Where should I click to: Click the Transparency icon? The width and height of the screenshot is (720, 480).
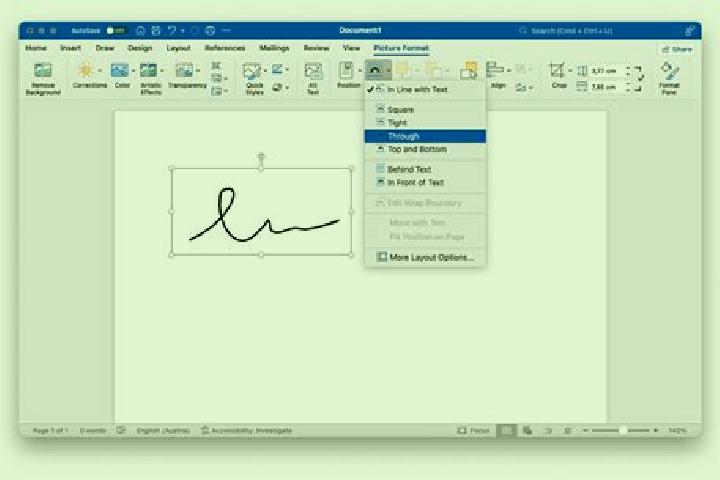(184, 70)
